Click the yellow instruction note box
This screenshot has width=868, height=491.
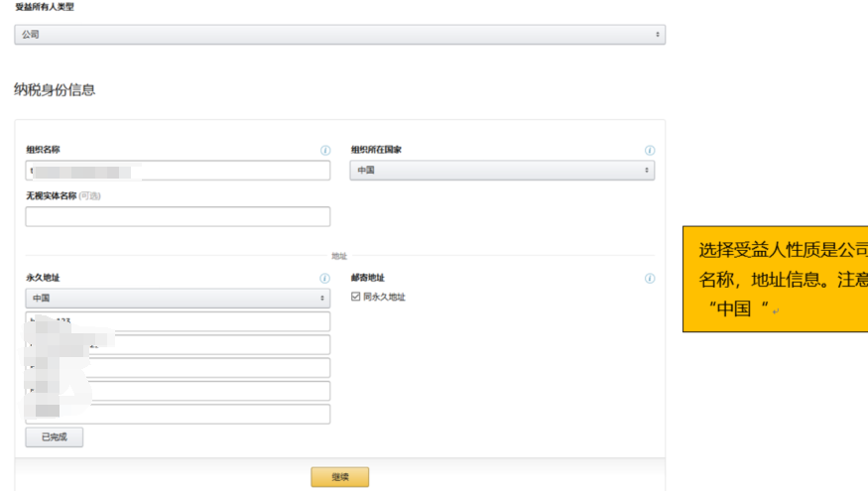coord(775,279)
